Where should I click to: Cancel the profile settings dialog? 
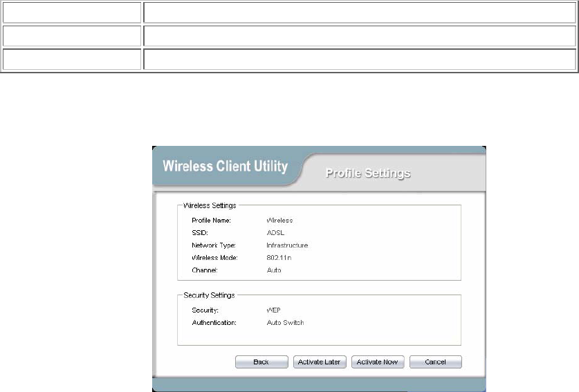[435, 362]
